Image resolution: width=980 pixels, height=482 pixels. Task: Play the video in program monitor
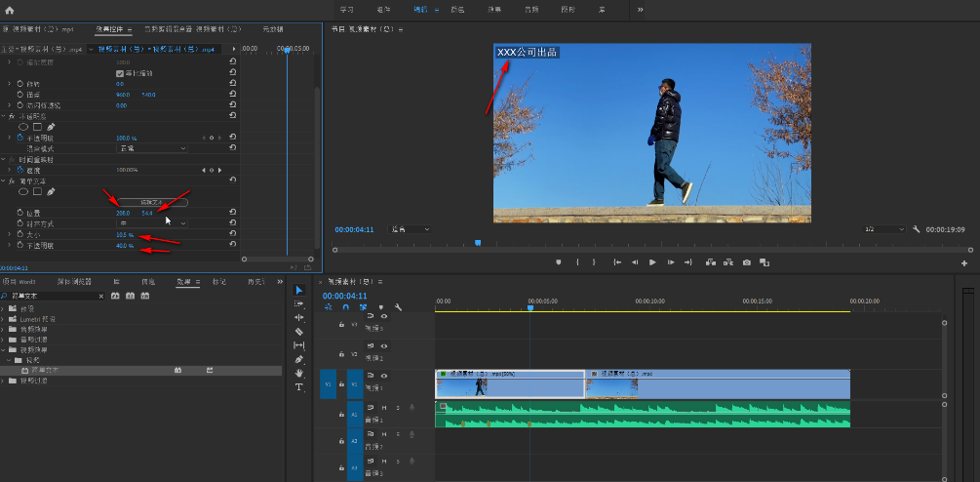coord(652,262)
